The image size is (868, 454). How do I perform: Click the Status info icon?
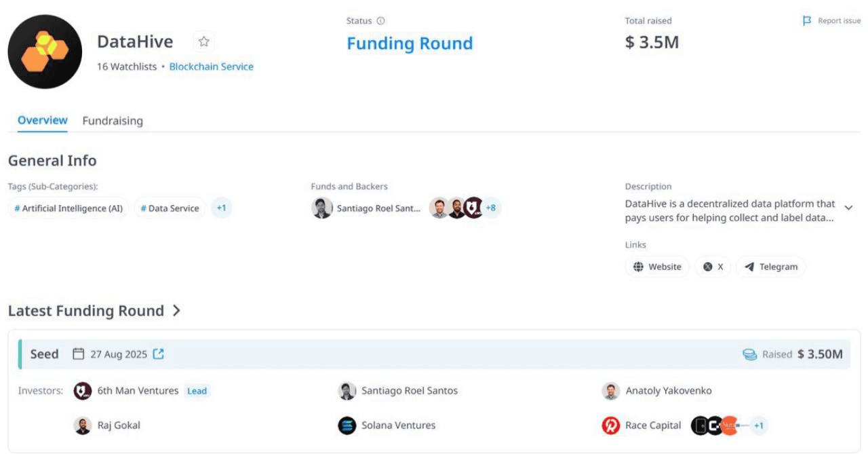[381, 21]
